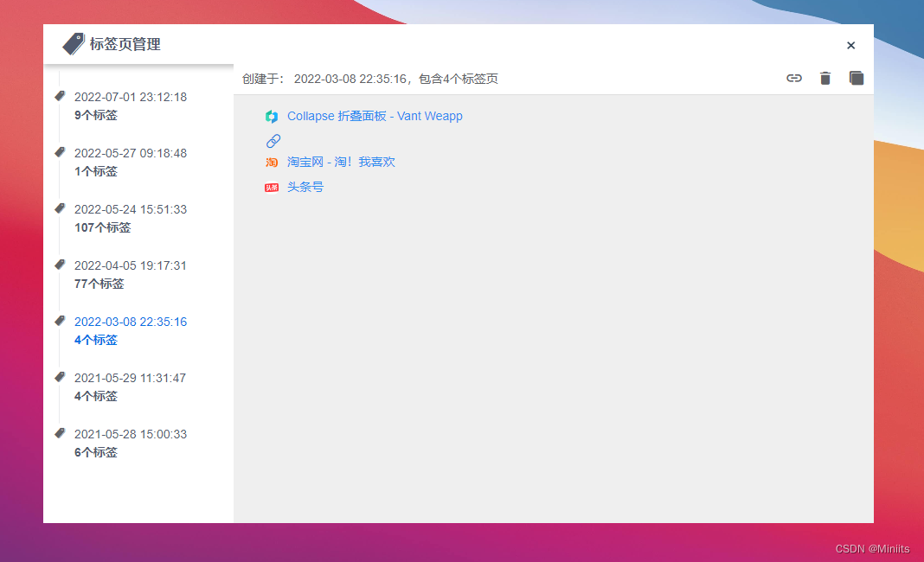Click the copy/open-all icon at top right
The height and width of the screenshot is (562, 924).
coord(857,79)
